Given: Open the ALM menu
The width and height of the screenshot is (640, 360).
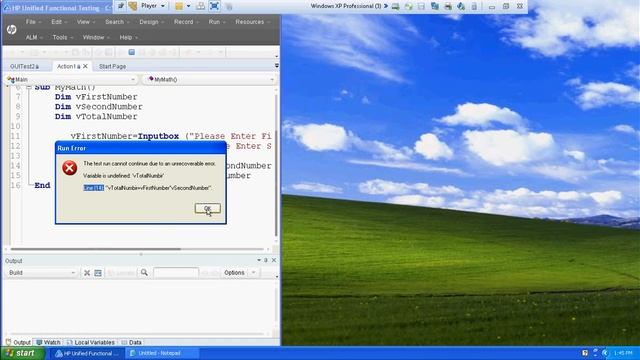Looking at the screenshot, I should [33, 38].
